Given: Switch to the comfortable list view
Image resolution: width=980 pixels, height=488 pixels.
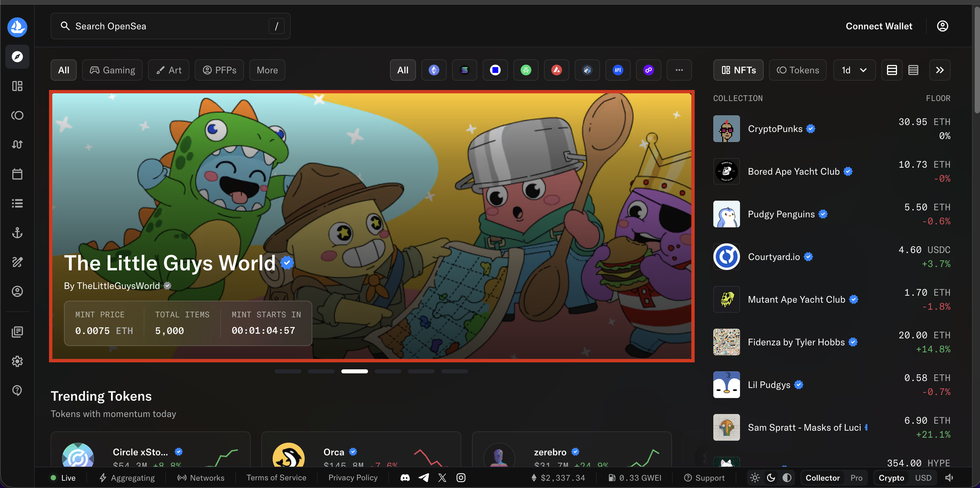Looking at the screenshot, I should [892, 70].
